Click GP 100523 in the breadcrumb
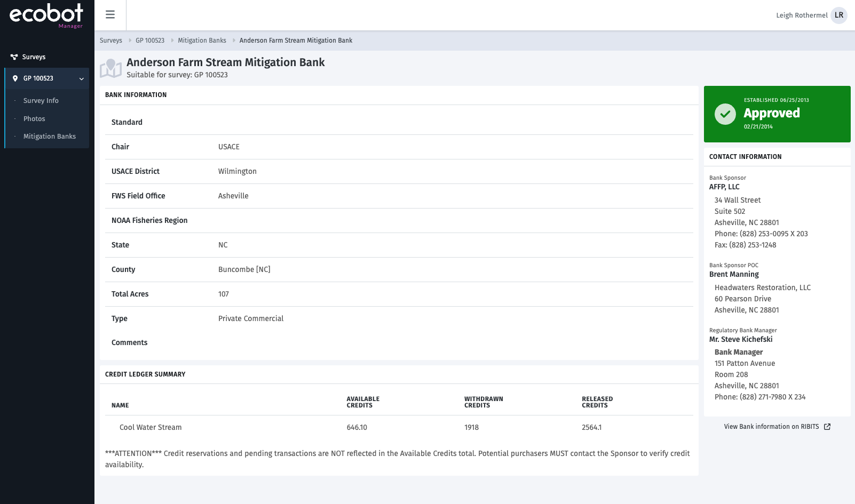Viewport: 855px width, 504px height. coord(149,40)
